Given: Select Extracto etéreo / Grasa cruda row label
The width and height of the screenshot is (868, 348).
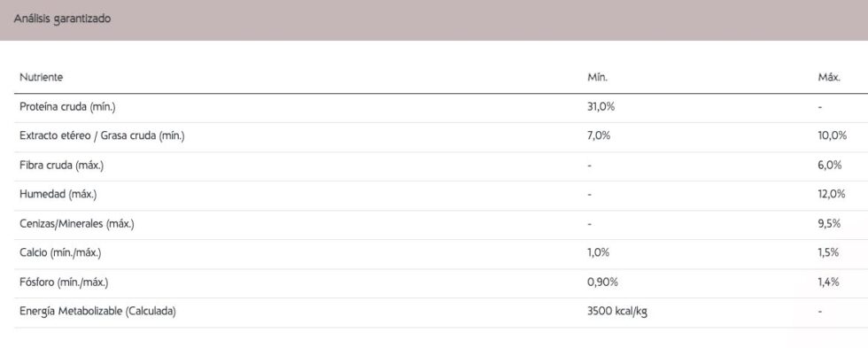Looking at the screenshot, I should (102, 136).
